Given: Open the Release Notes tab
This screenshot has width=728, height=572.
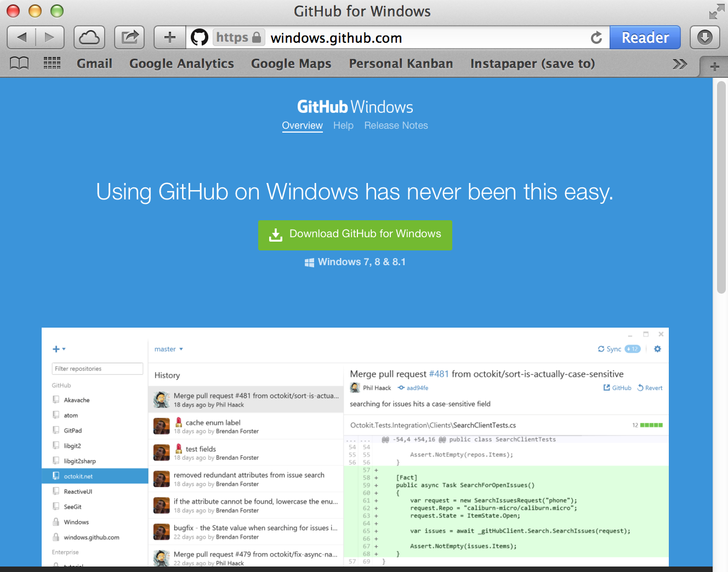Looking at the screenshot, I should 396,125.
